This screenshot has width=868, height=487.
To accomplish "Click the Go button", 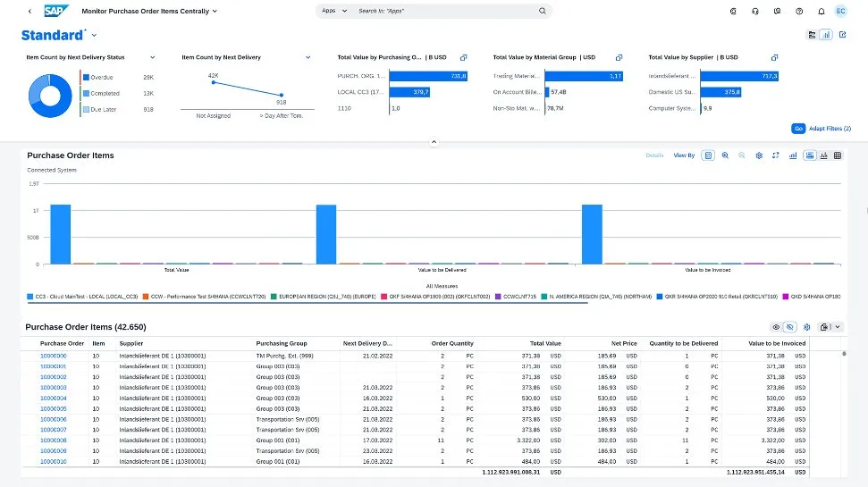I will (798, 129).
